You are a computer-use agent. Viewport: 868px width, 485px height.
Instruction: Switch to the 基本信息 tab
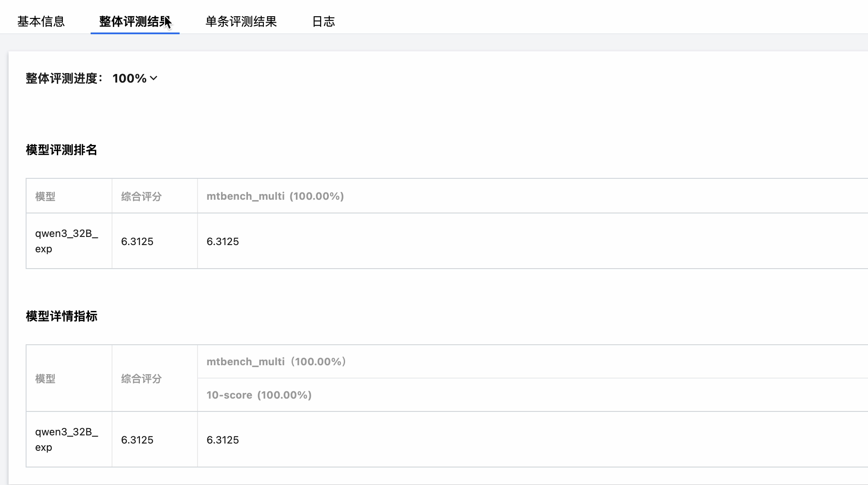(x=41, y=21)
